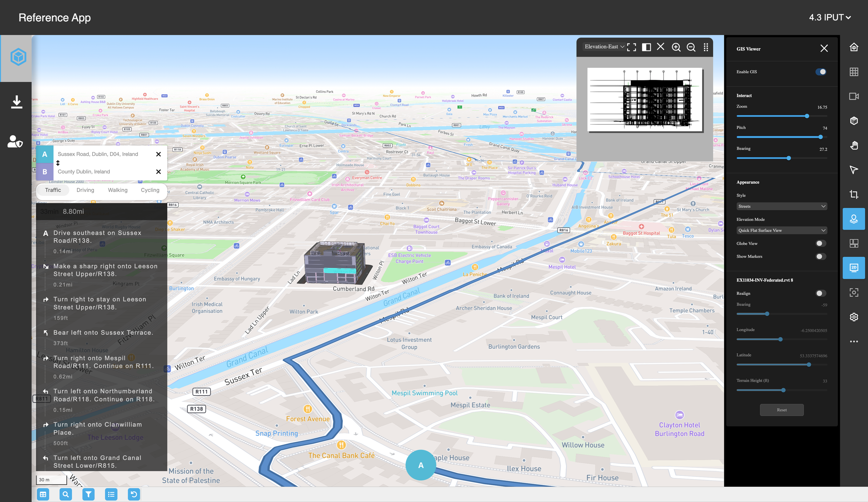Expand the Elevation Mode dropdown
The height and width of the screenshot is (502, 868).
coord(781,230)
